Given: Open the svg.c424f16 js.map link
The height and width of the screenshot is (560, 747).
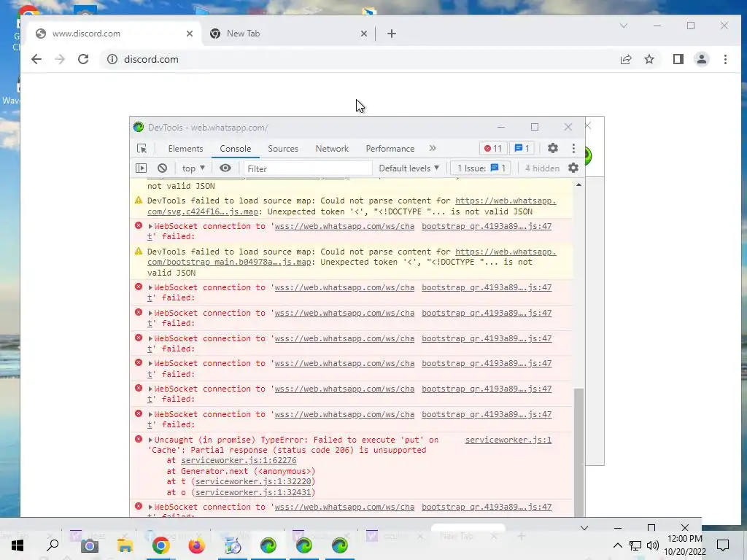Looking at the screenshot, I should tap(203, 211).
